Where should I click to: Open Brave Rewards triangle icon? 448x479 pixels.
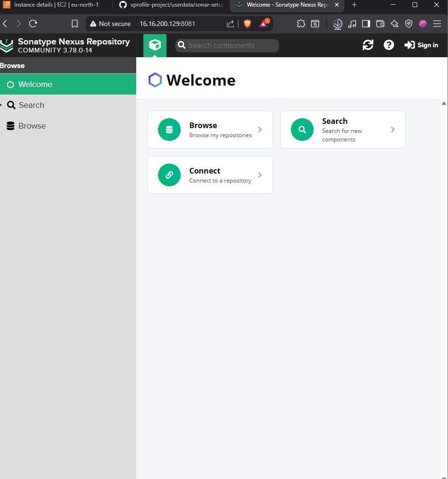(264, 24)
